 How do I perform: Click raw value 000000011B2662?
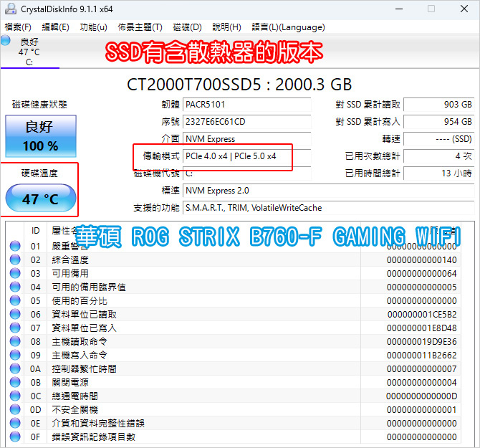[x=422, y=356]
